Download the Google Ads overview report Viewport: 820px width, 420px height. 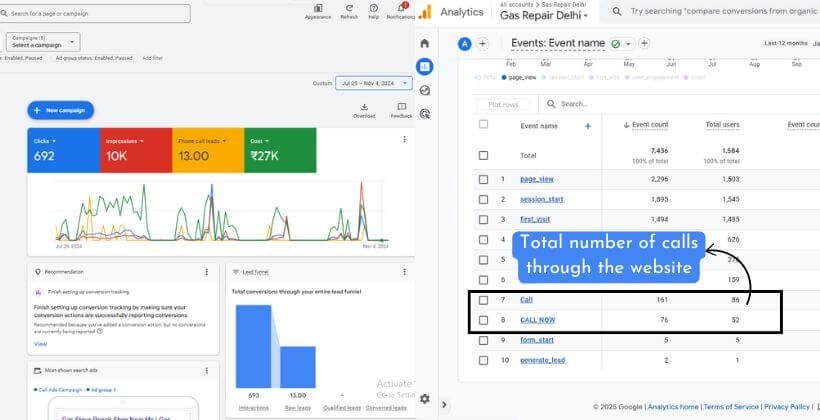point(364,110)
